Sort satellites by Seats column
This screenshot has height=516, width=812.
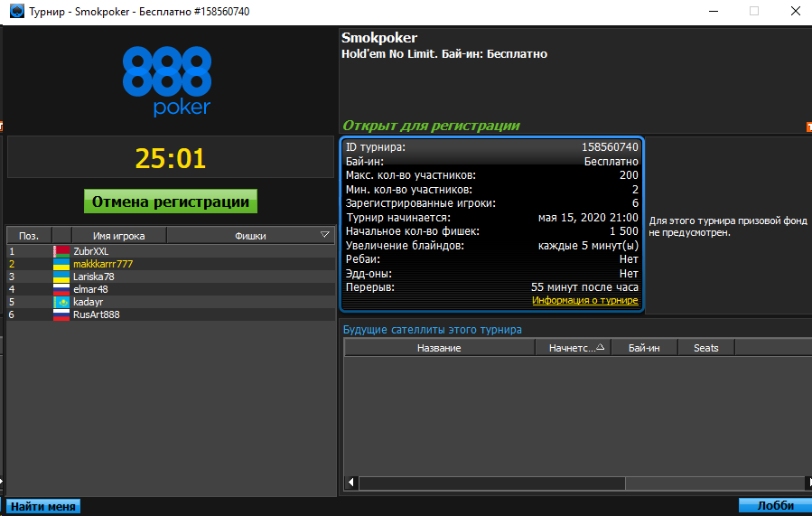[705, 348]
